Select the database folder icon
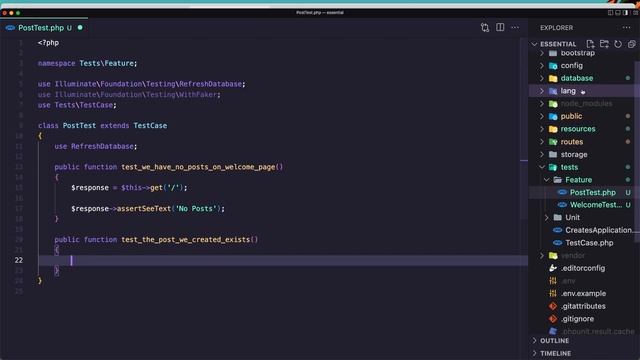 pos(553,78)
